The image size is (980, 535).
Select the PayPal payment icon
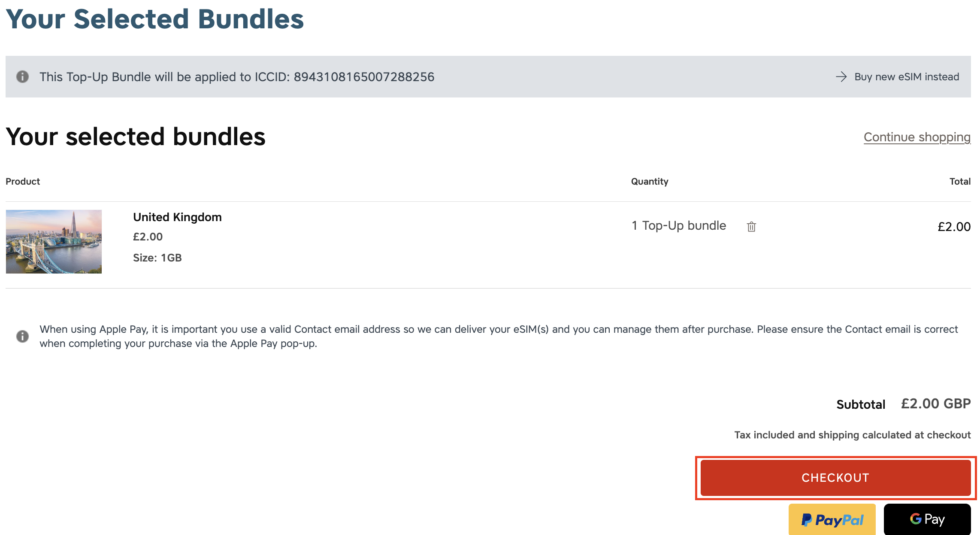pyautogui.click(x=832, y=519)
